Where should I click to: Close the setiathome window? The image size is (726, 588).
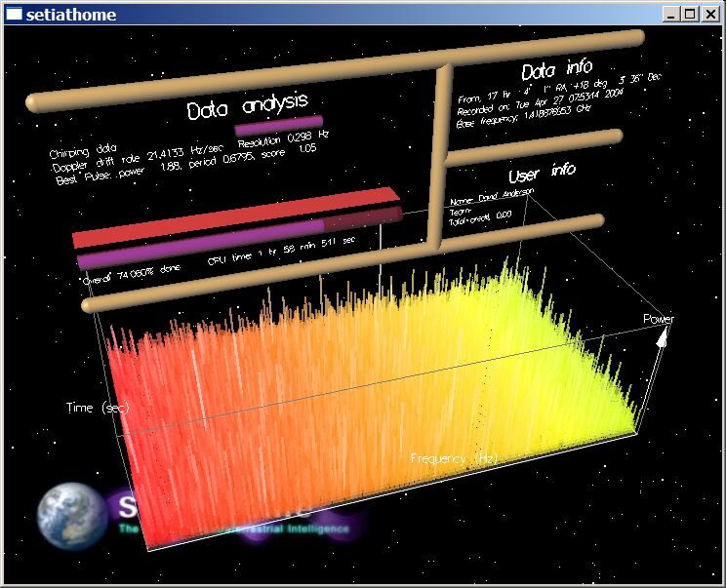[710, 14]
